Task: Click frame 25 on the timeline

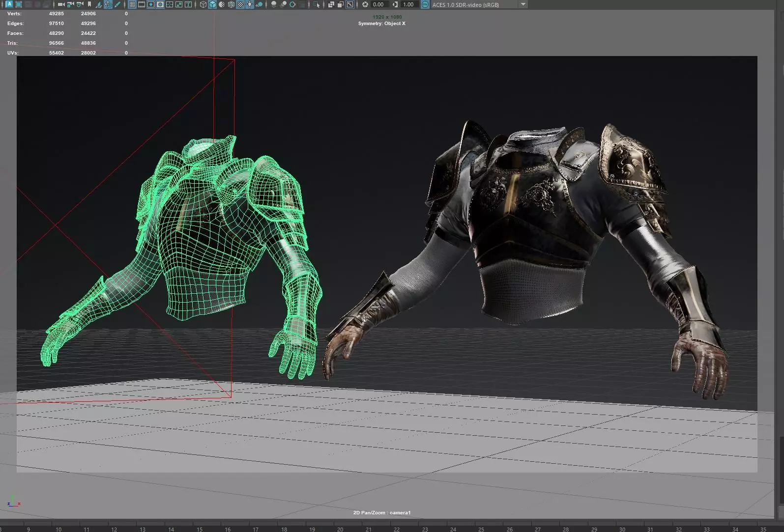Action: tap(481, 529)
